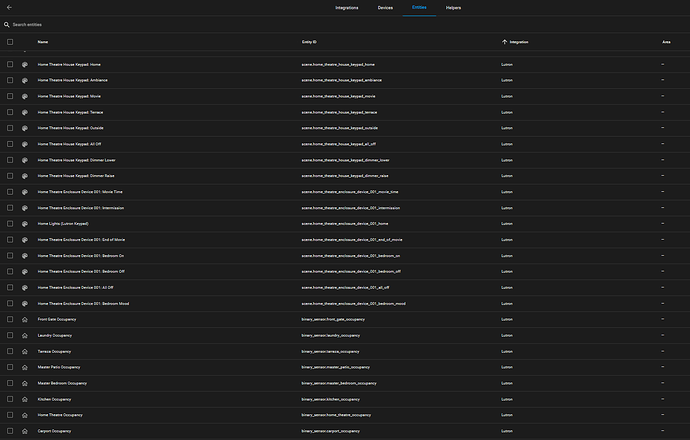Click entity ID scene.home_theatre_house_keypad_home
Screen dimensions: 690x440
tap(338, 64)
